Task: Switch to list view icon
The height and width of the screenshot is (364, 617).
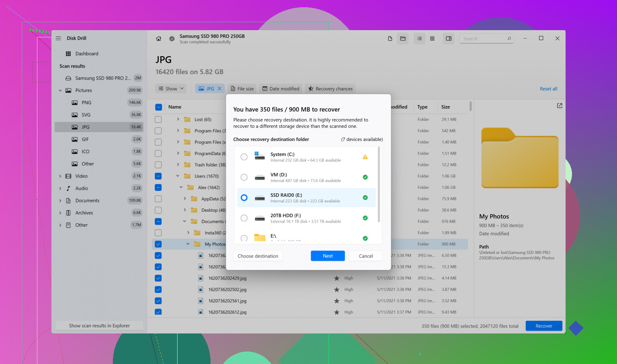Action: click(419, 39)
